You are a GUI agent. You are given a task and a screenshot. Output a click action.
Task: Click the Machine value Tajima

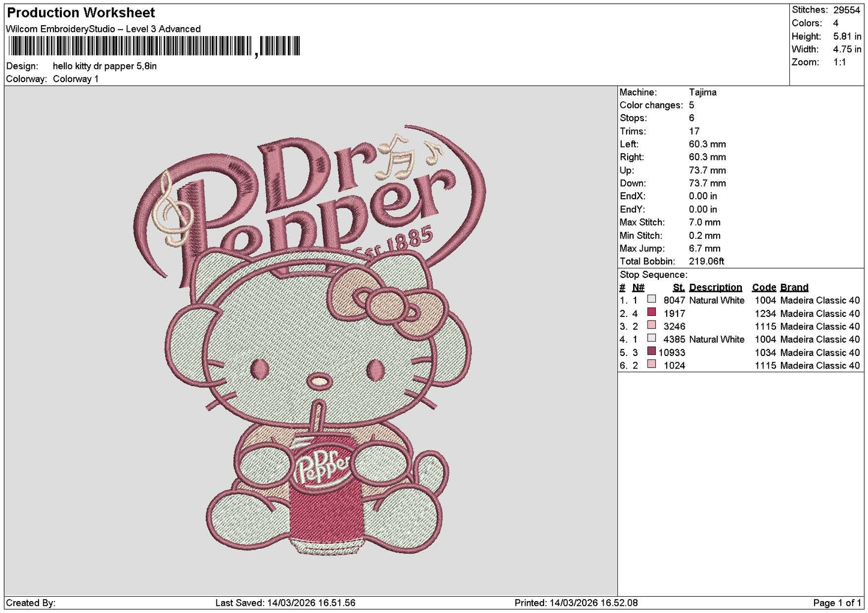click(x=703, y=92)
